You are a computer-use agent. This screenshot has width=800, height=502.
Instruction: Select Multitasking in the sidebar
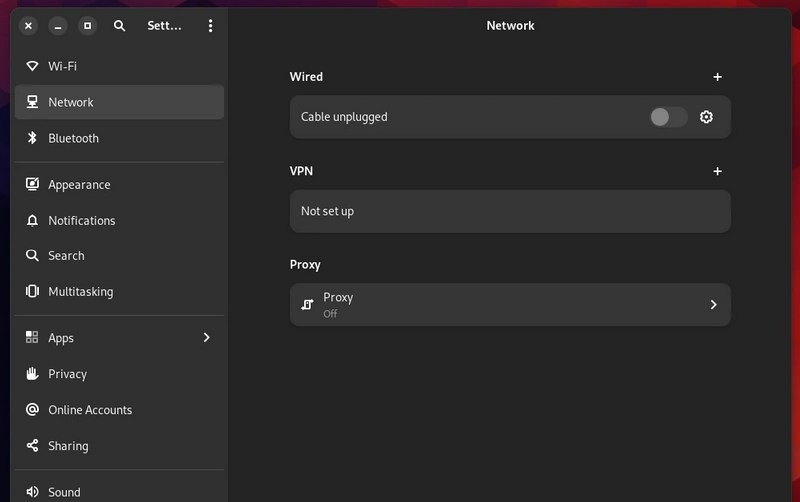(x=80, y=292)
